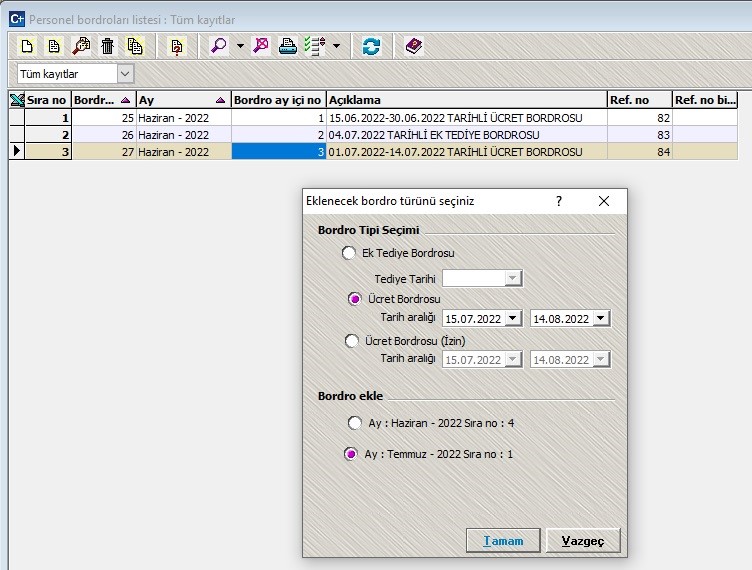Click the Bordro ay içi no column header
The height and width of the screenshot is (570, 752).
point(278,100)
